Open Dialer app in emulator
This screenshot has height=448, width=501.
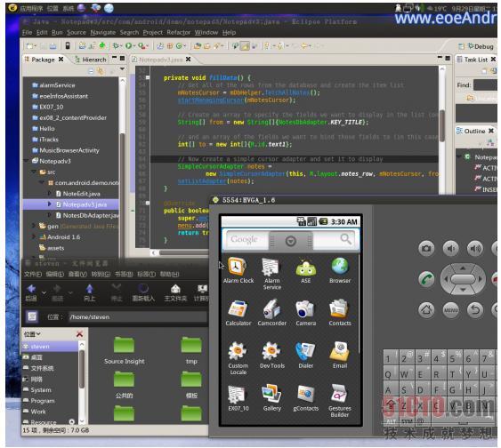tap(305, 356)
